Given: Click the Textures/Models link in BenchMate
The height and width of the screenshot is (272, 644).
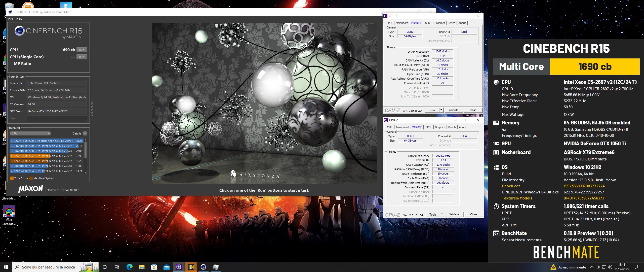Looking at the screenshot, I should pos(517,198).
